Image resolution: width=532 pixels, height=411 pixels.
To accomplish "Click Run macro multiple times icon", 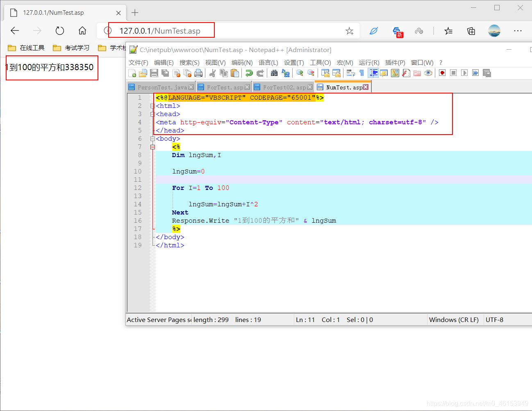I will (x=475, y=73).
